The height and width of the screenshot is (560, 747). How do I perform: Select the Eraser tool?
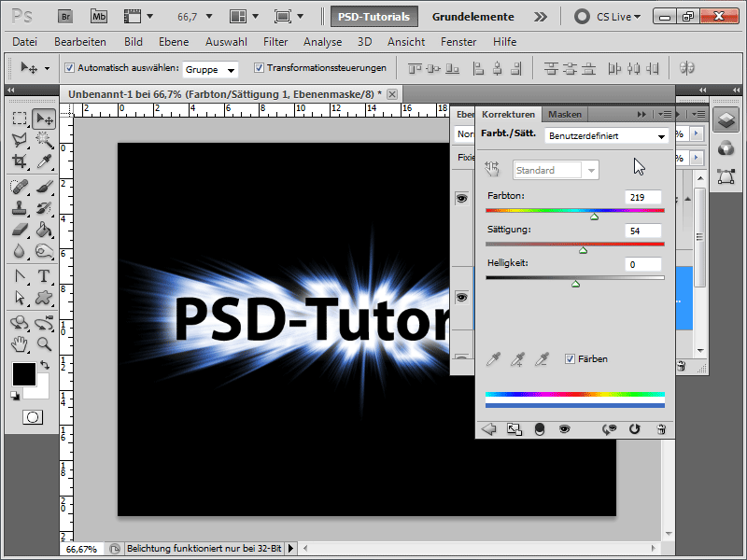20,230
